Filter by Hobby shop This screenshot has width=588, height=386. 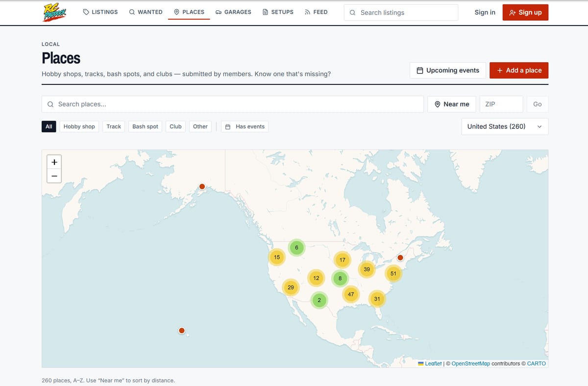pos(79,127)
